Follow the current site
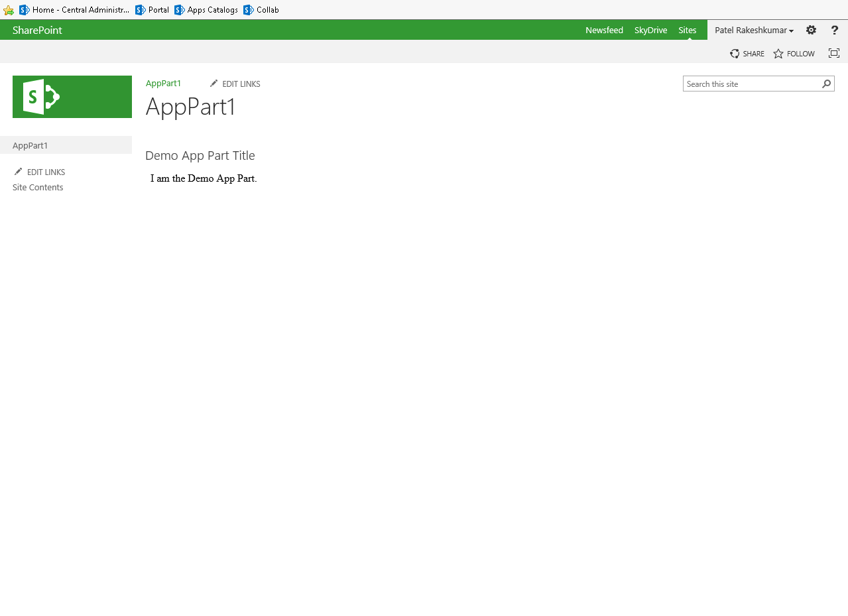The width and height of the screenshot is (848, 616). click(x=793, y=53)
